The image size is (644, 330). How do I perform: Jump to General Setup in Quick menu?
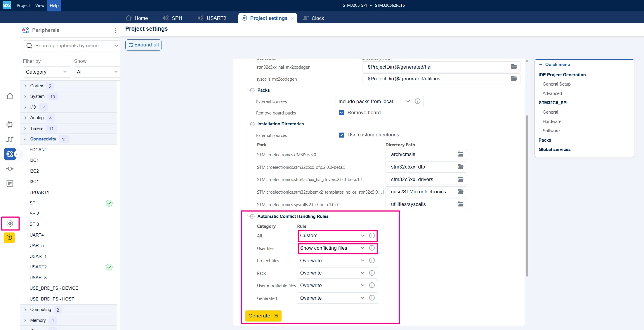click(556, 84)
